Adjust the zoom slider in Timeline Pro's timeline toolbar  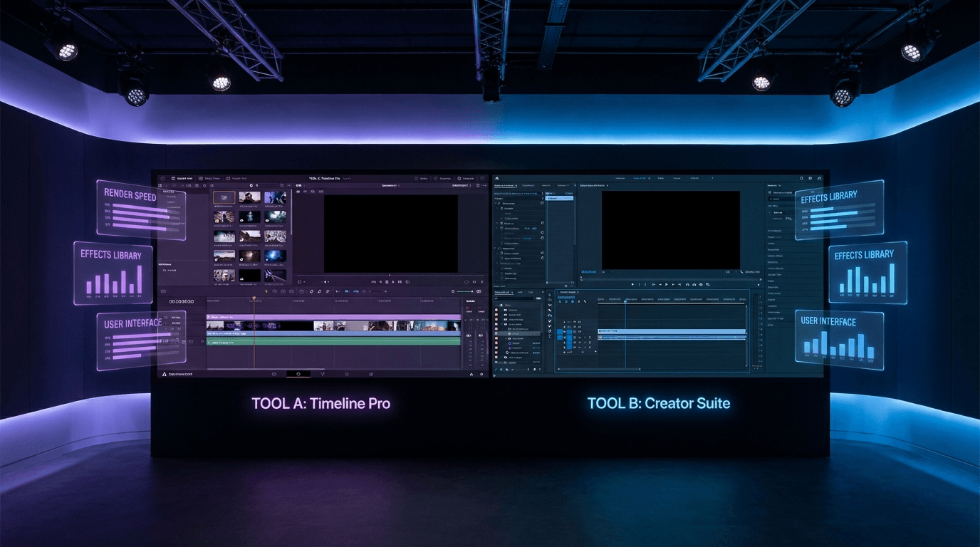[463, 291]
